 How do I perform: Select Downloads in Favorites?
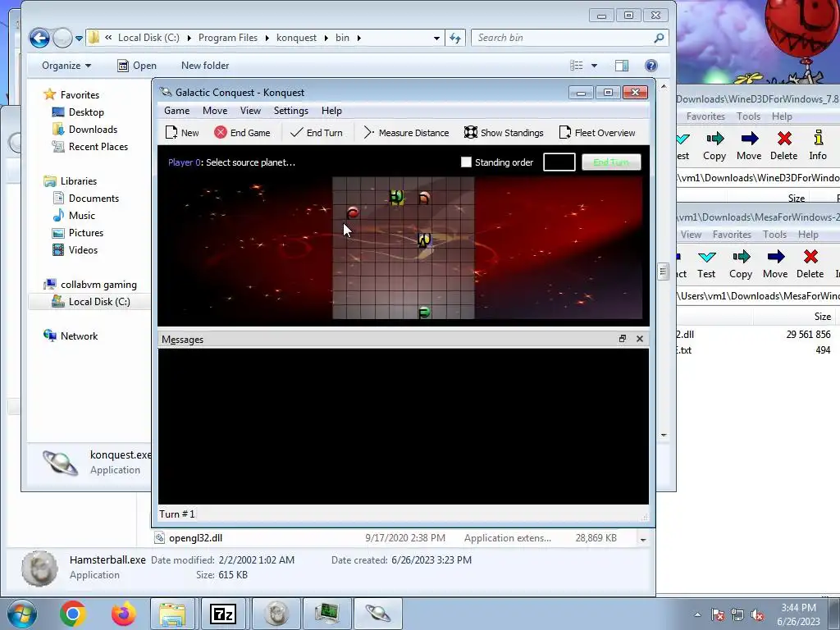pyautogui.click(x=84, y=129)
